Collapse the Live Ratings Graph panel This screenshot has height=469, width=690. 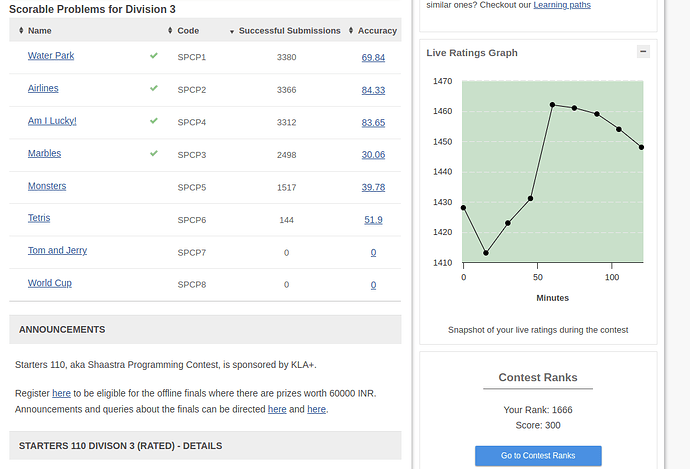(x=643, y=52)
